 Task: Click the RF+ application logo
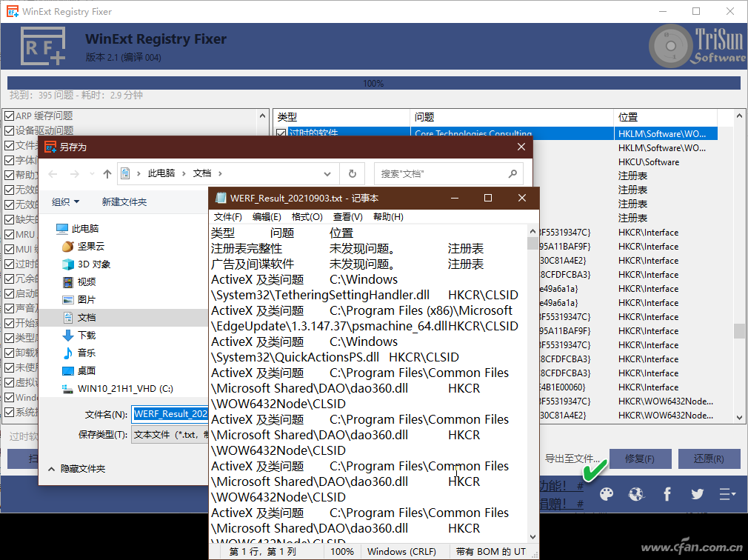pyautogui.click(x=42, y=45)
